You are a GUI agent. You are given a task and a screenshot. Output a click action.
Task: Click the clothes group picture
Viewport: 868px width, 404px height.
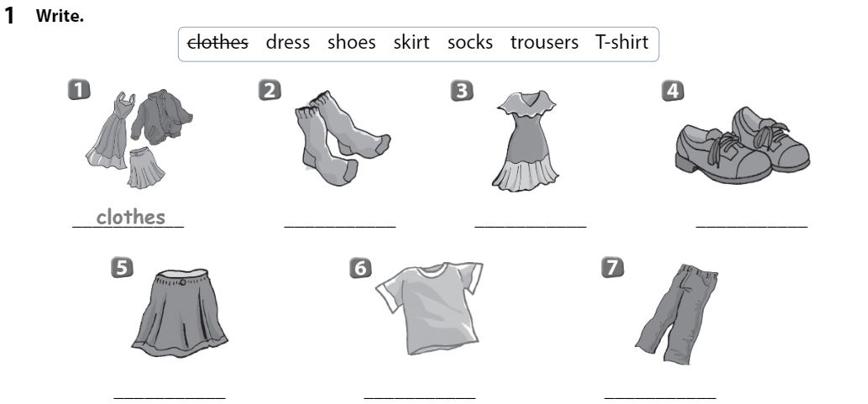(139, 139)
